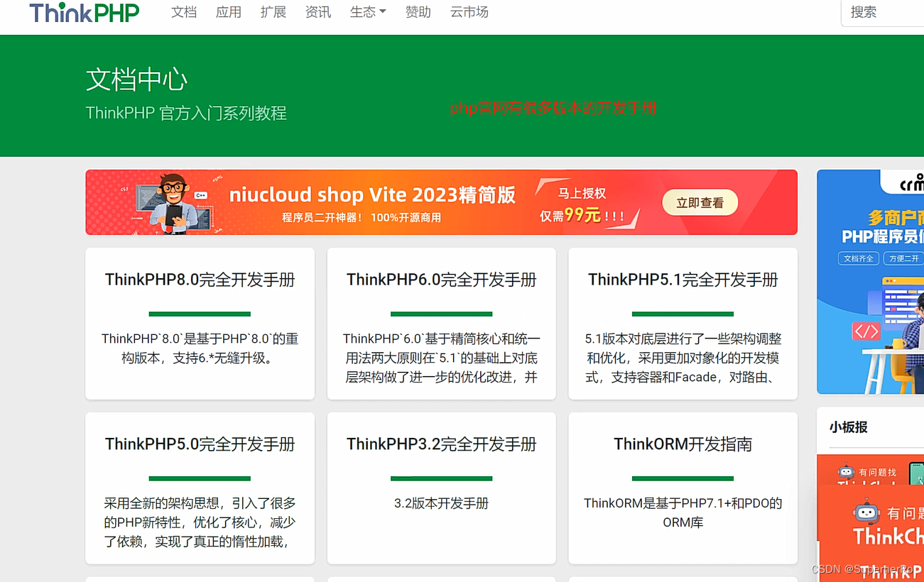Screen dimensions: 924x582
Task: Click the 5.1版本 description text
Action: click(683, 358)
